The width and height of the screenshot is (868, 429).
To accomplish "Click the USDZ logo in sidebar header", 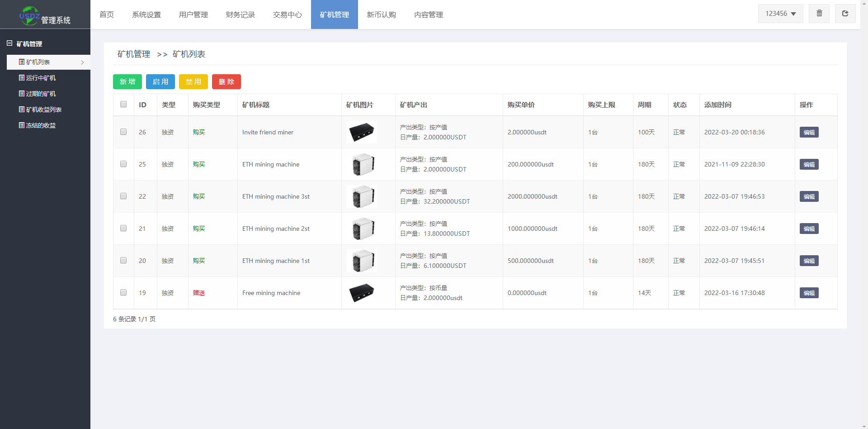I will [x=29, y=16].
